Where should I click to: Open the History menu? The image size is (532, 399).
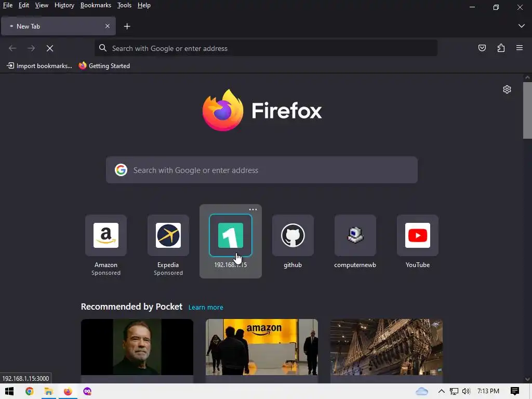pyautogui.click(x=64, y=5)
